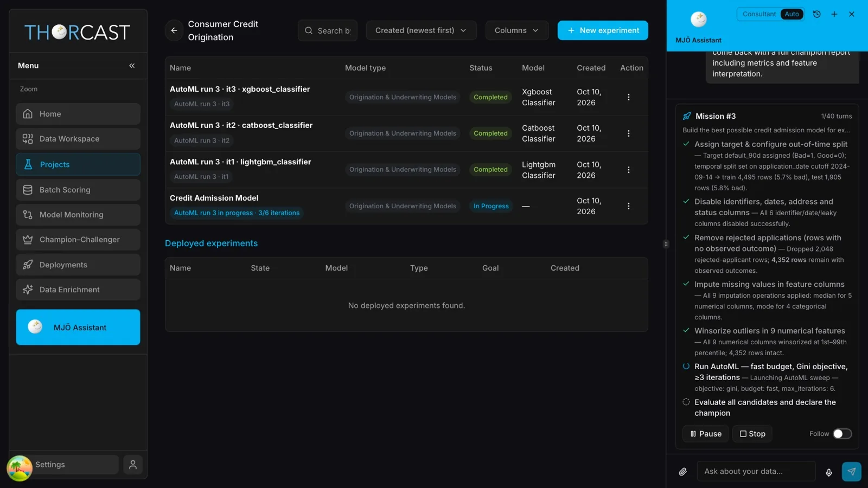Viewport: 868px width, 488px height.
Task: Click the experiment search field
Action: [x=328, y=30]
